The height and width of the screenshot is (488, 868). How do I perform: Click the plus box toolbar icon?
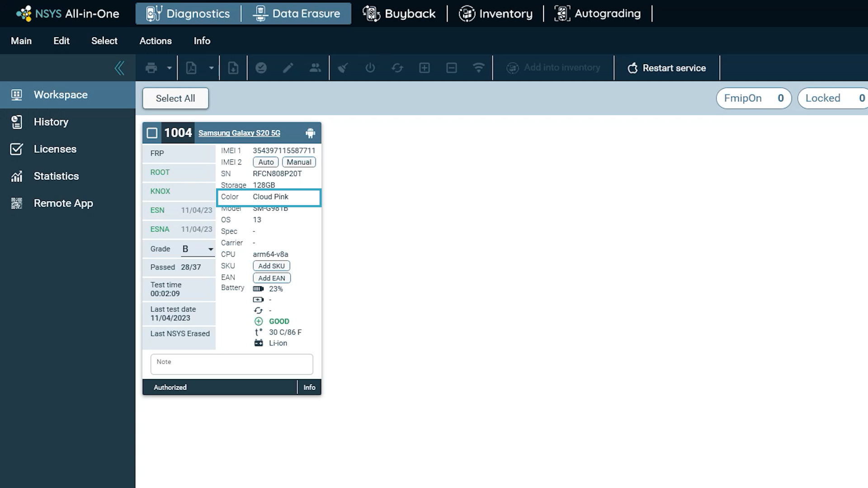(425, 68)
